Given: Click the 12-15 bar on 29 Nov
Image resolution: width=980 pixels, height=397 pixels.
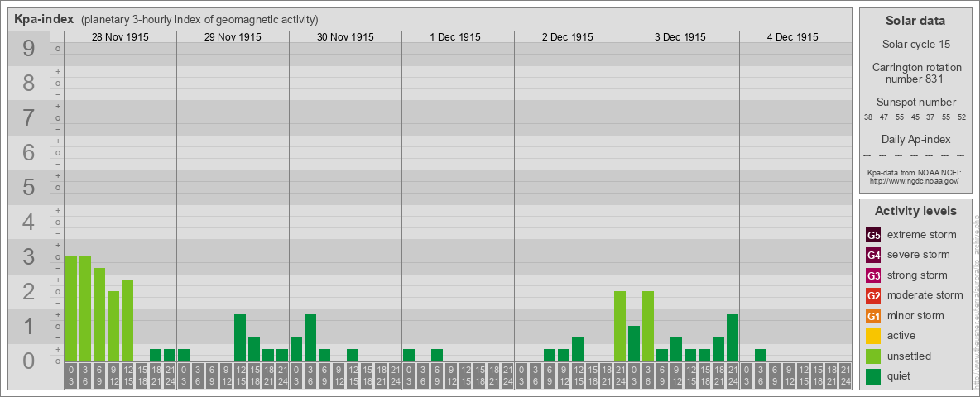Looking at the screenshot, I should tap(240, 337).
